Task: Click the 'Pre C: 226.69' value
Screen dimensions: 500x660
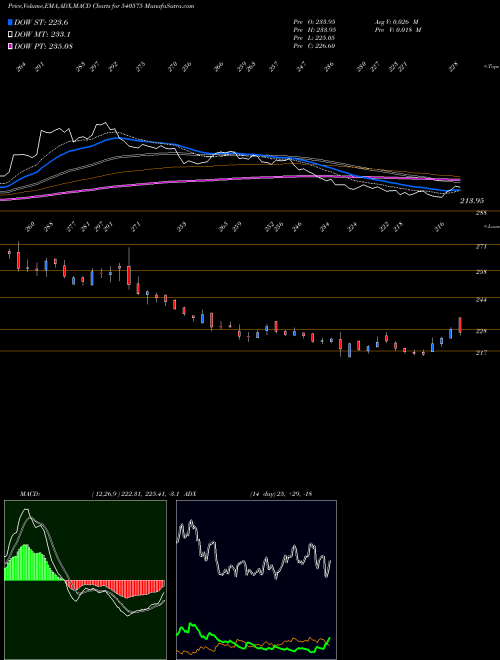Action: [314, 45]
